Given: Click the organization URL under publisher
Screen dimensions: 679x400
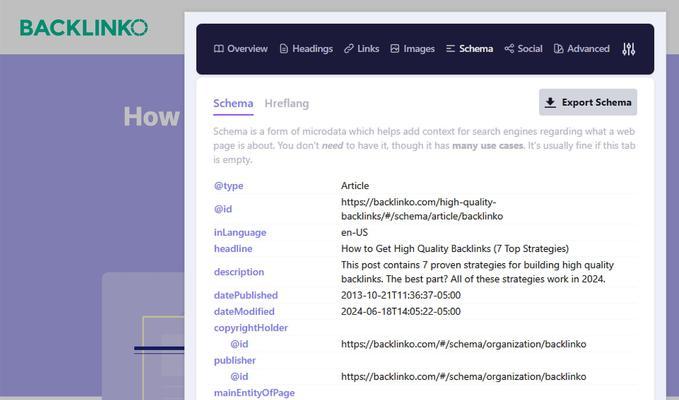Looking at the screenshot, I should pos(463,377).
